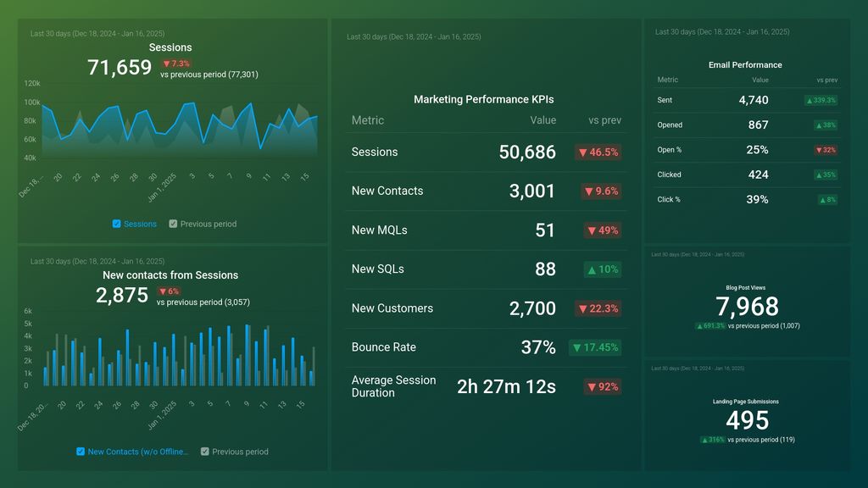Select the Email Performance heading
868x488 pixels.
(x=745, y=64)
